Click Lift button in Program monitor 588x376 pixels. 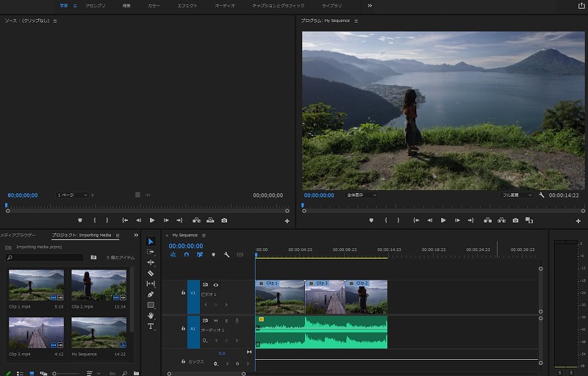tap(487, 220)
